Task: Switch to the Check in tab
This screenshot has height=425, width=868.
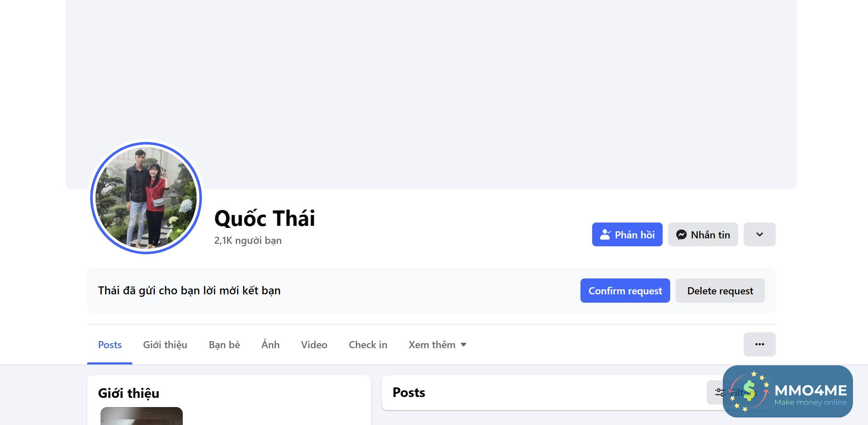Action: tap(368, 345)
